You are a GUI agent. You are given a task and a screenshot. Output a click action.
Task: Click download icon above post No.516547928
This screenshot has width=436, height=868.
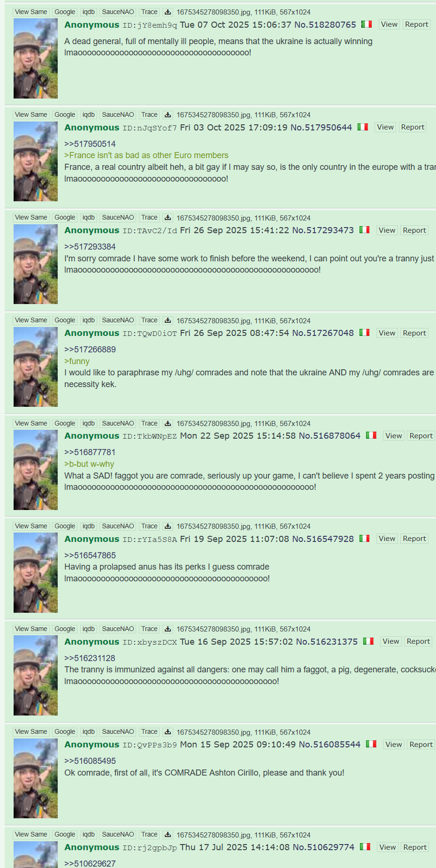(168, 526)
